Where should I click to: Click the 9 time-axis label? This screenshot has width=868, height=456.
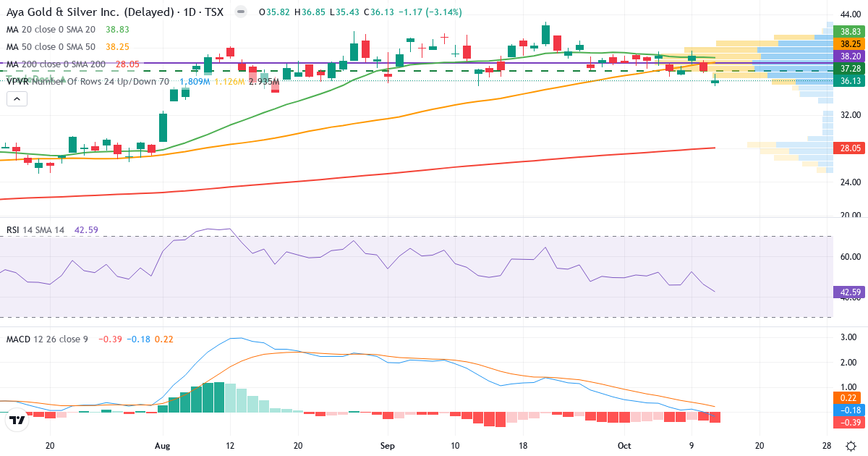tap(692, 446)
